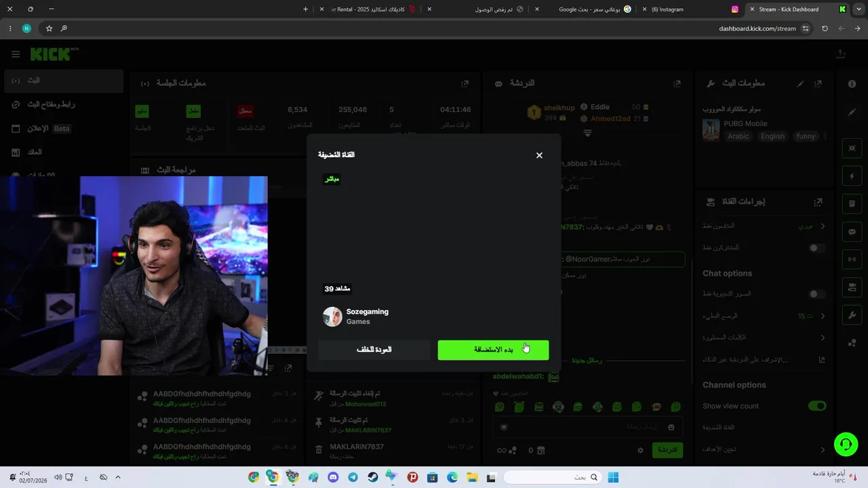
Task: Switch to the Stream - Kick Dashboard tab
Action: (799, 9)
